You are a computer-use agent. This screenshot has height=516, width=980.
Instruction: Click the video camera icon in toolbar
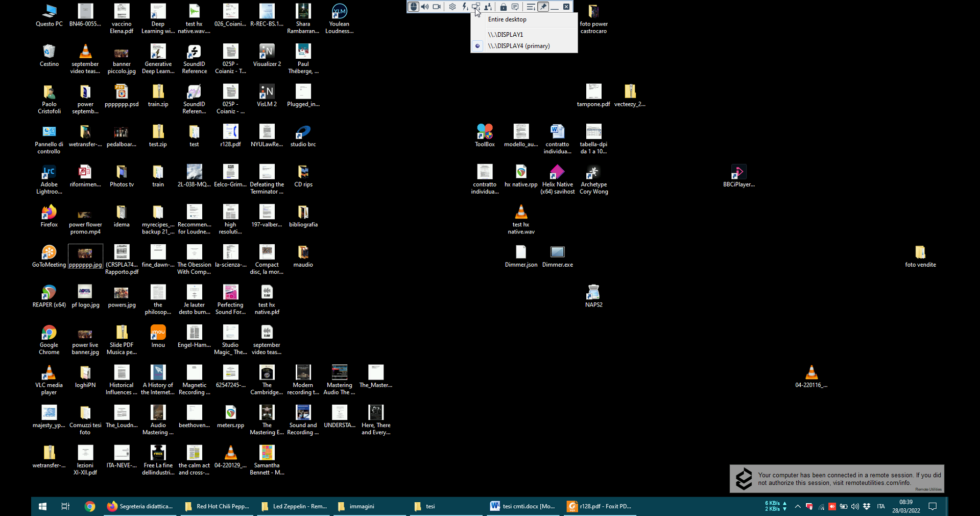[437, 7]
